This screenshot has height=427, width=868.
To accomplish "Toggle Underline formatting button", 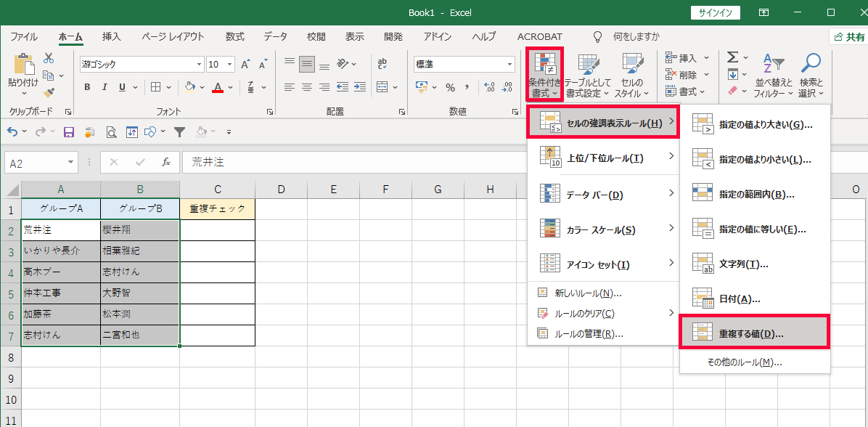I will 120,87.
